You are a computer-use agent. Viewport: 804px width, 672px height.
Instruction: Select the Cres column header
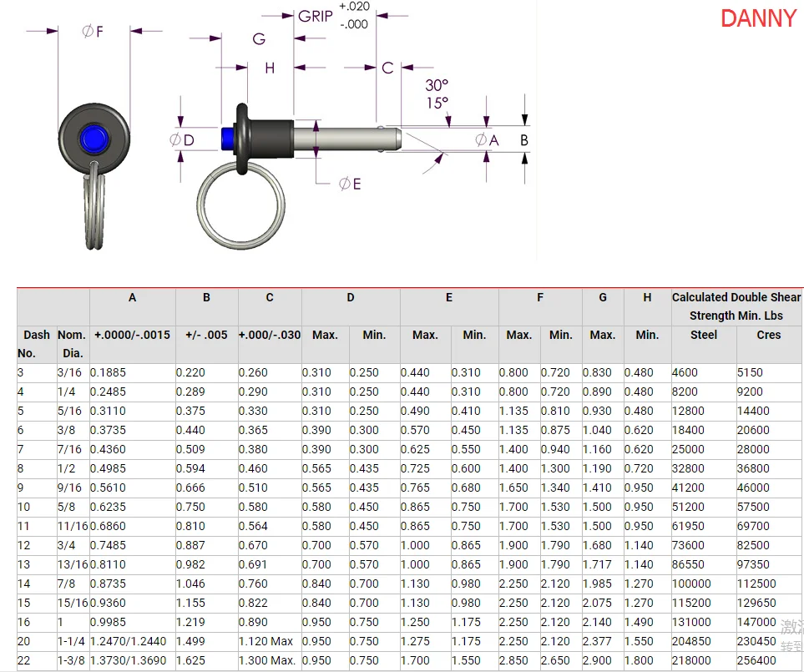click(x=768, y=335)
